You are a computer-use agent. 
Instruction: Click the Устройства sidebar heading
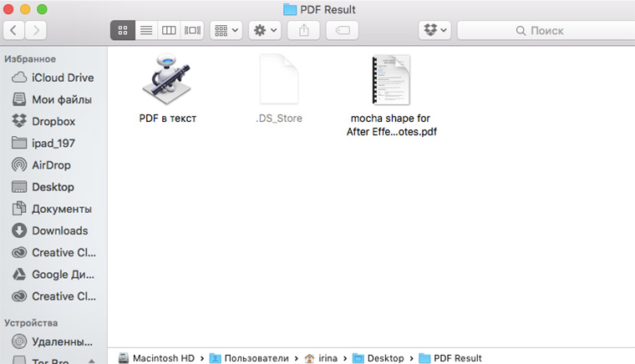(31, 323)
